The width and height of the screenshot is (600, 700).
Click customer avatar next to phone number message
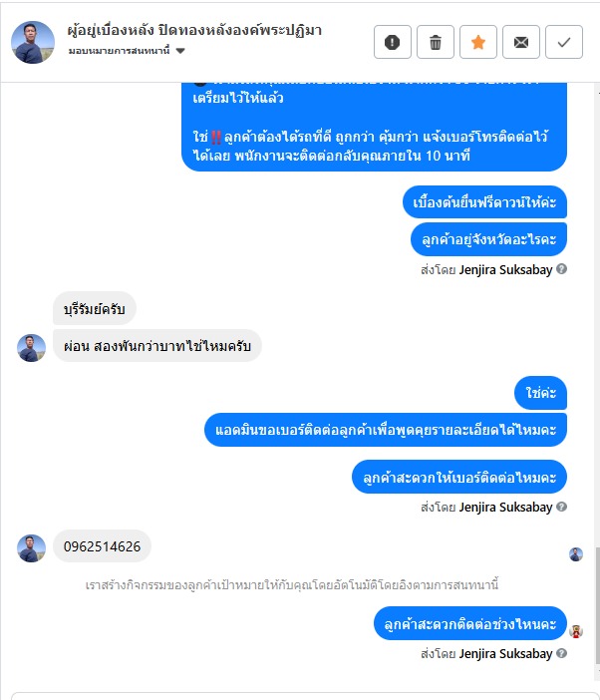(x=31, y=548)
